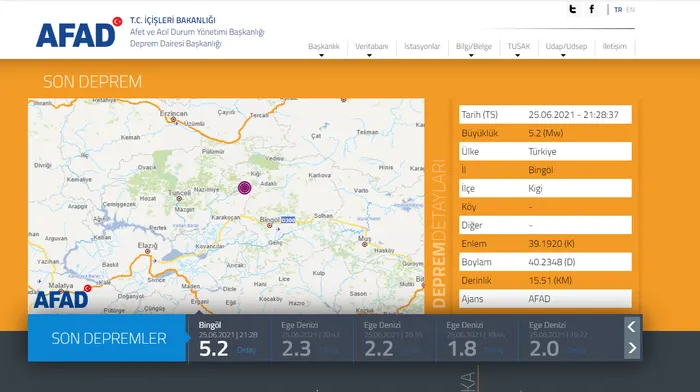Open the AFAD Twitter page icon
Viewport: 700px width, 392px height.
click(572, 9)
